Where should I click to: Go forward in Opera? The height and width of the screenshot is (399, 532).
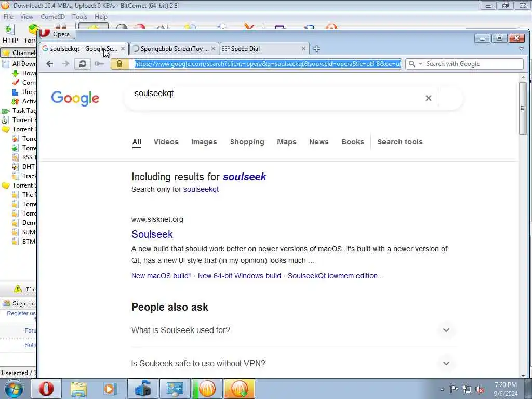click(65, 64)
